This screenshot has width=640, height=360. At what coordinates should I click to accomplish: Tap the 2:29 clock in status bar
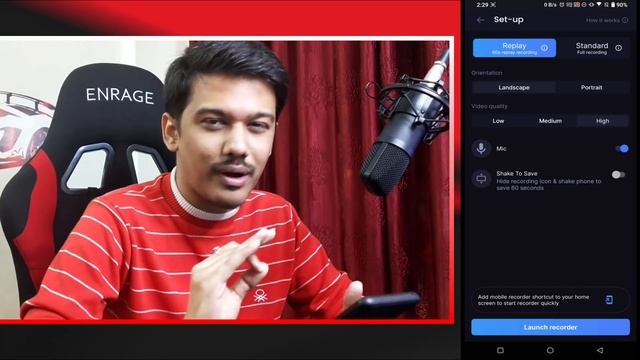pyautogui.click(x=482, y=4)
